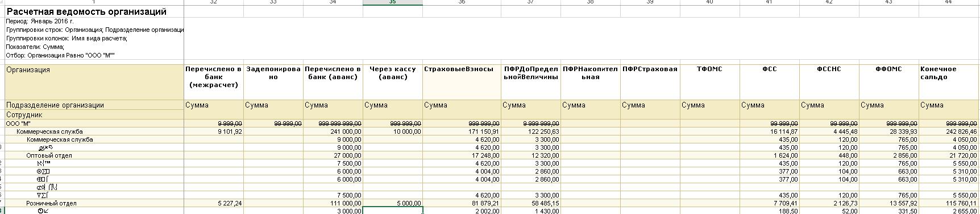Screen dimensions: 980x214
Task: Select the cell with value 241 000,00
Action: click(x=333, y=131)
